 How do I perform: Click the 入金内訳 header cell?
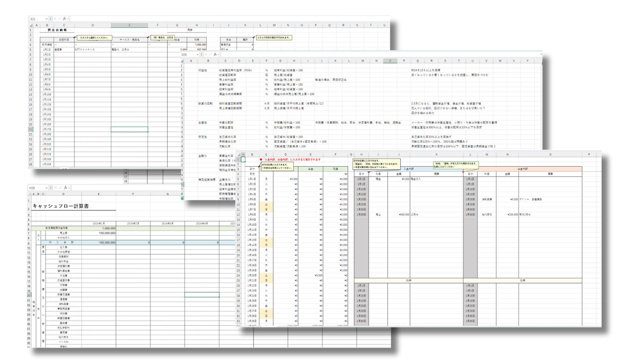pyautogui.click(x=408, y=169)
